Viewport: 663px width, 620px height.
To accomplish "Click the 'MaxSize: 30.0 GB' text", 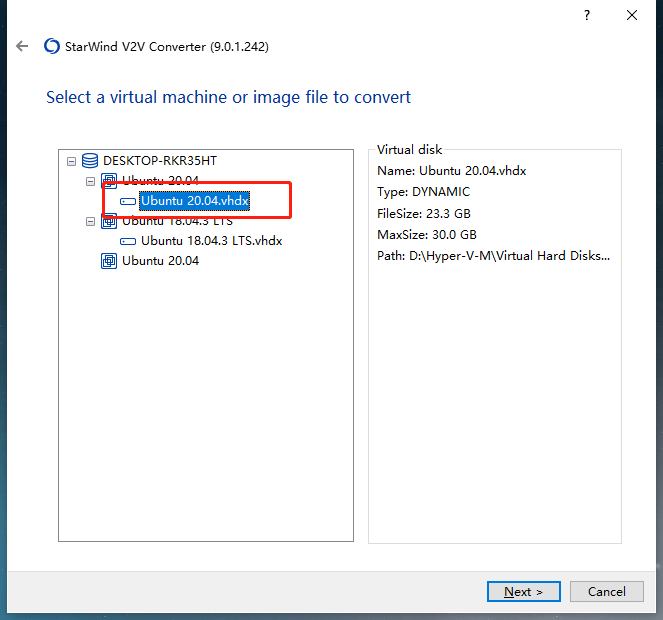I will pyautogui.click(x=427, y=235).
